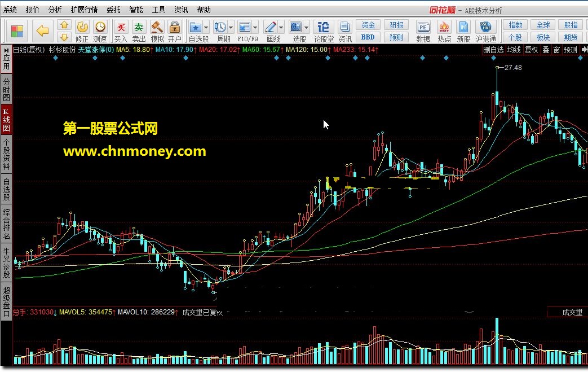Click the 27.48 peak price marker
This screenshot has height=372, width=588.
512,68
